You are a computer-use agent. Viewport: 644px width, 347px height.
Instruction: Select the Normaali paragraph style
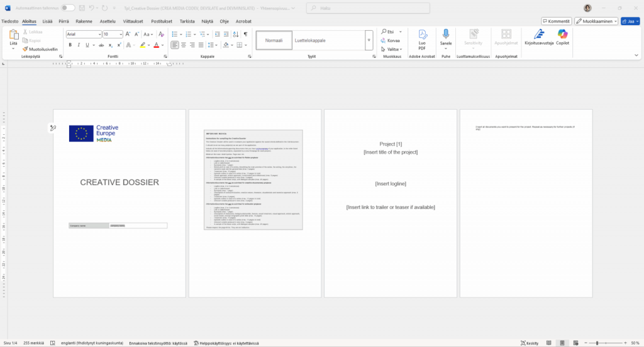click(x=274, y=40)
